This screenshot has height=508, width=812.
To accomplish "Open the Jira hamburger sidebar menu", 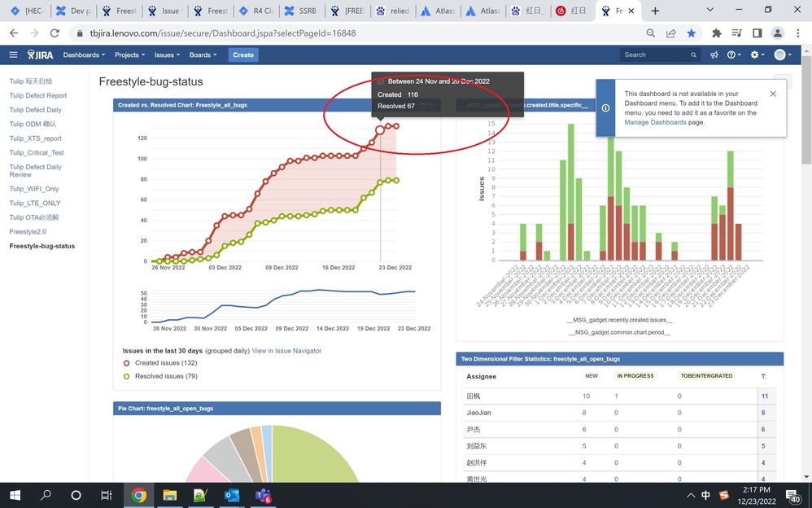I will click(14, 55).
